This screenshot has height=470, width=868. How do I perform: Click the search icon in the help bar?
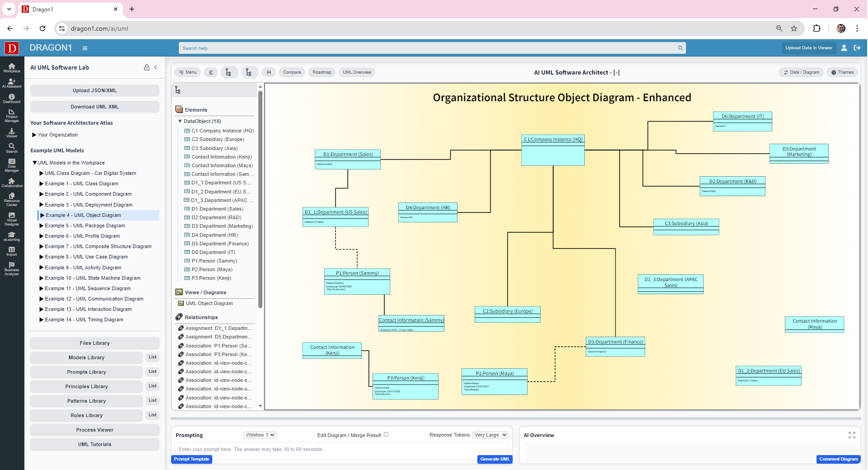[680, 48]
